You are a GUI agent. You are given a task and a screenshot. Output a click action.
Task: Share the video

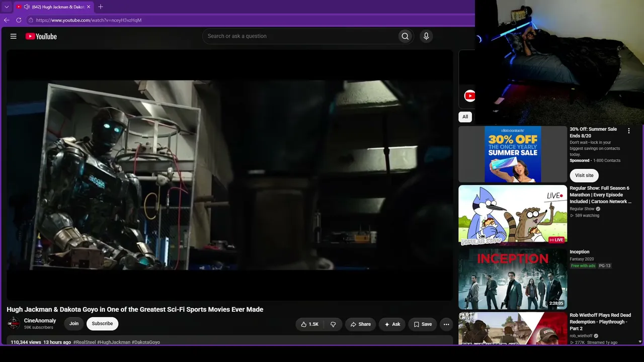(360, 324)
